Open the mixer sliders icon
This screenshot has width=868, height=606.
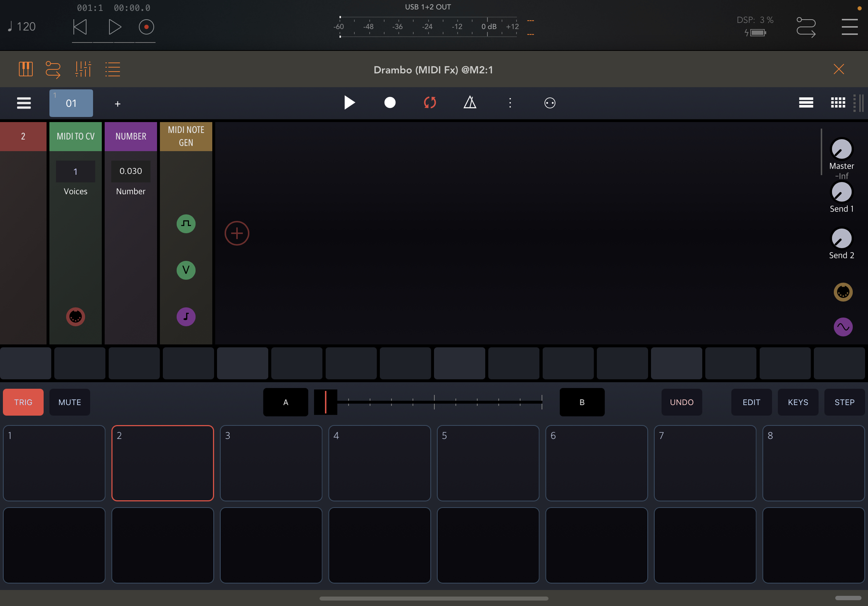coord(83,69)
